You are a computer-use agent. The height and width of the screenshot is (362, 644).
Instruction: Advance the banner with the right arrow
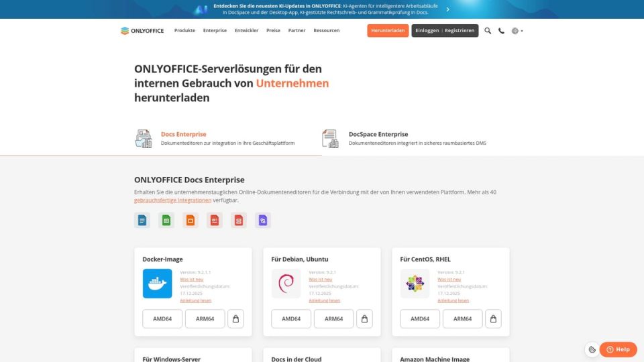(x=447, y=9)
